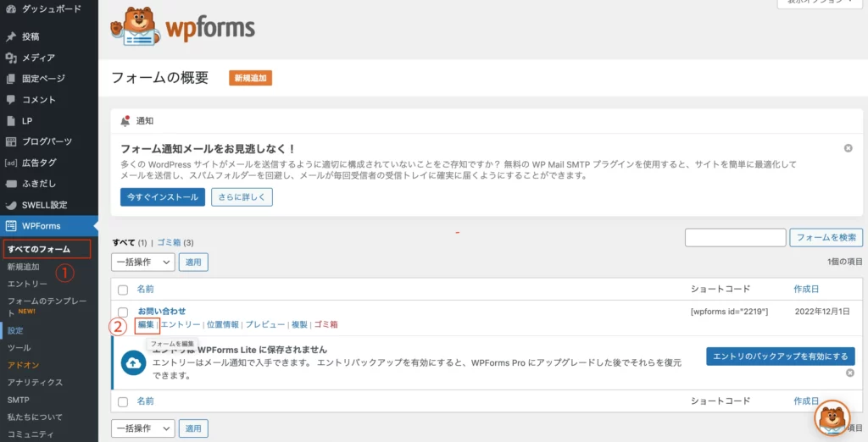This screenshot has width=868, height=442.
Task: Open the lower 一括操作 bulk action dropdown
Action: (143, 428)
